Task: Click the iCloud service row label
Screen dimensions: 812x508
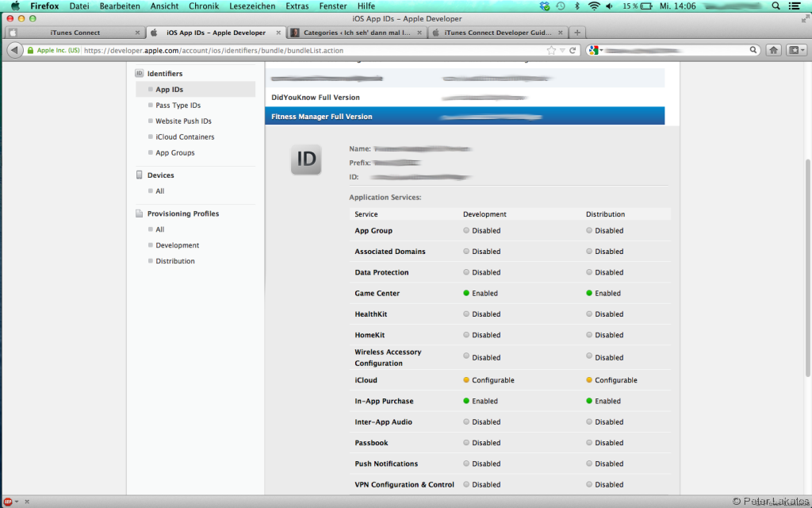Action: point(366,380)
